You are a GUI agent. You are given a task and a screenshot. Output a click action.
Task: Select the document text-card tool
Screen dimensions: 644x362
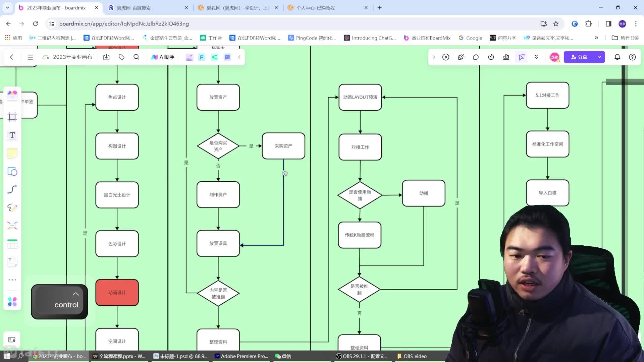click(x=12, y=262)
